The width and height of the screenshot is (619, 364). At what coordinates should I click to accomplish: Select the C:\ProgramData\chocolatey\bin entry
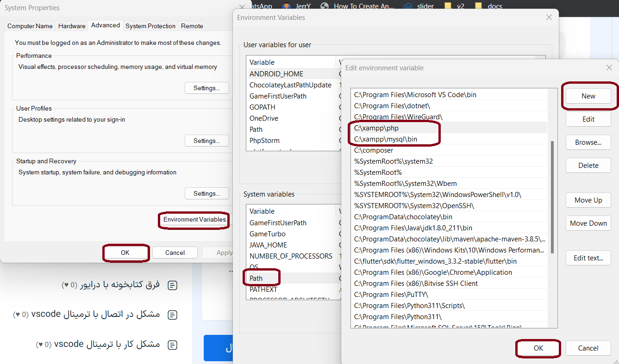pyautogui.click(x=449, y=216)
